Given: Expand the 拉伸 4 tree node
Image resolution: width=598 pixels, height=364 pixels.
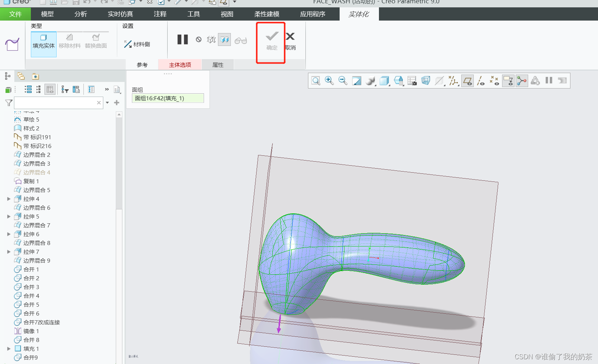Looking at the screenshot, I should click(8, 199).
